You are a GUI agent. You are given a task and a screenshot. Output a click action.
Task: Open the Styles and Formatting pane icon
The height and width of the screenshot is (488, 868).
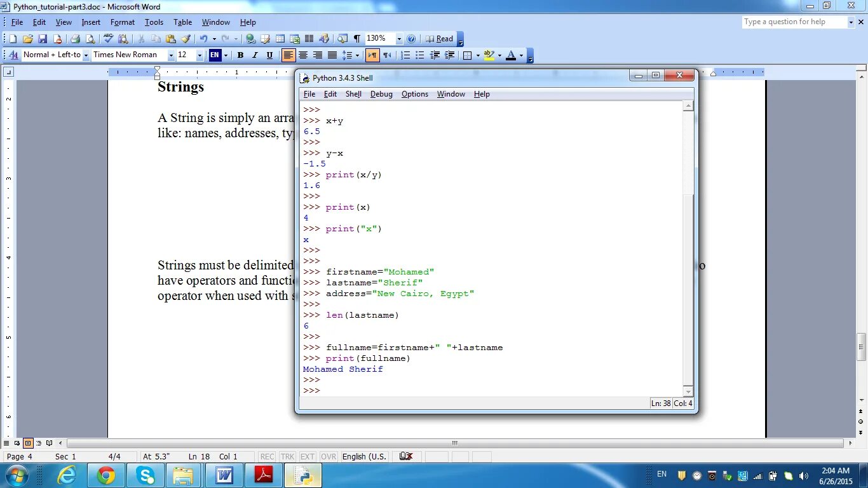[13, 55]
